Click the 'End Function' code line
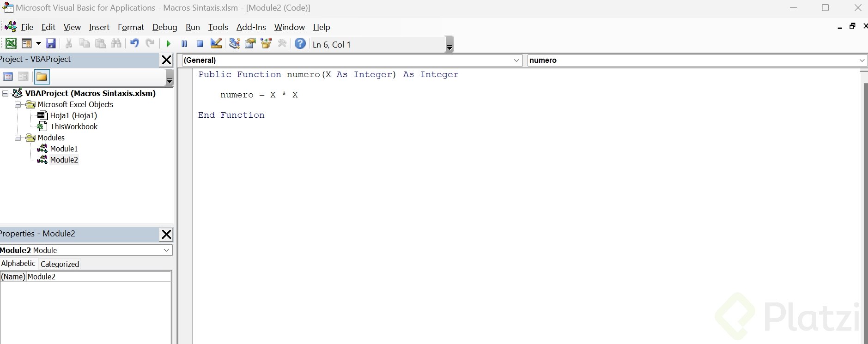This screenshot has width=868, height=344. (x=231, y=115)
